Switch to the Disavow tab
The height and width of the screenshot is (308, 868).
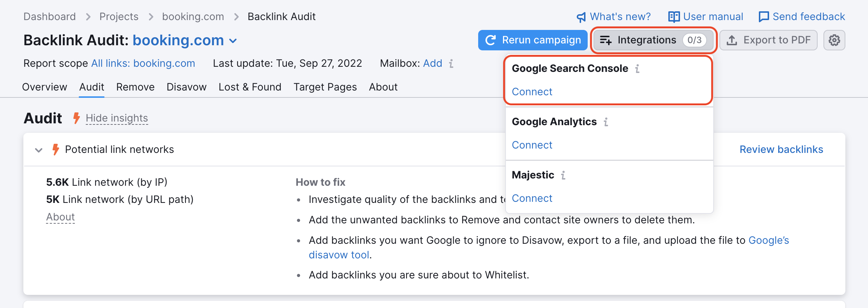tap(187, 87)
